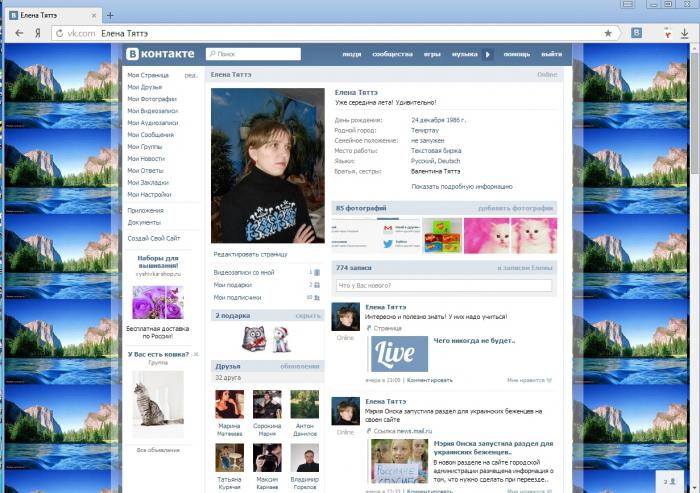
Task: Open Мои Аудиозаписи in sidebar
Action: pos(153,123)
